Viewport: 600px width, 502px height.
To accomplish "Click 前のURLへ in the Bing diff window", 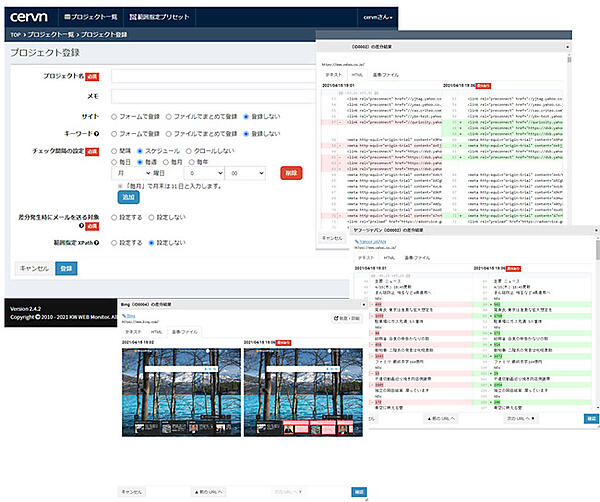I will (x=206, y=492).
